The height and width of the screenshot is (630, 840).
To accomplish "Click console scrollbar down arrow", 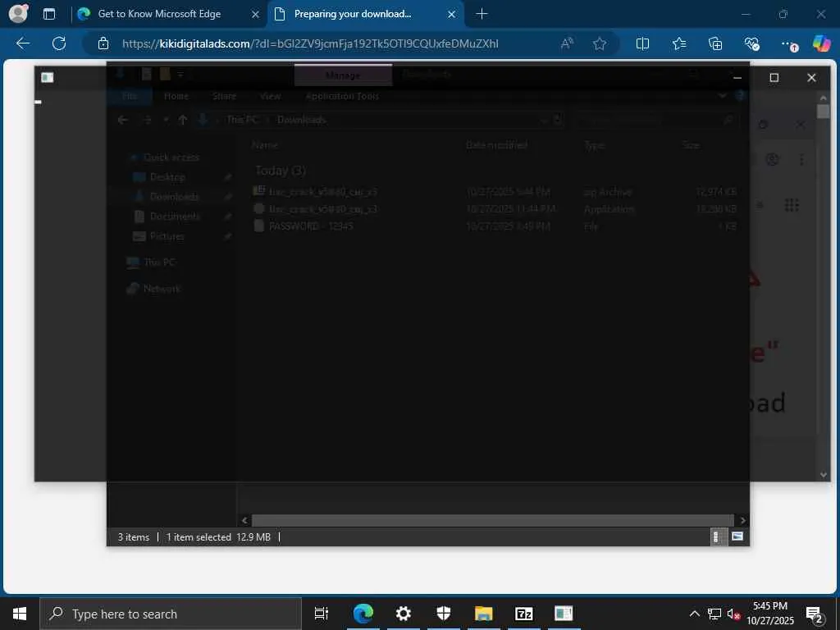I will 824,474.
